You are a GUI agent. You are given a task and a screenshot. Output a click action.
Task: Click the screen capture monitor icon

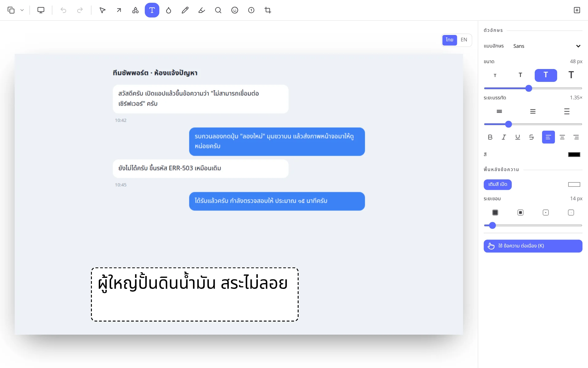41,10
